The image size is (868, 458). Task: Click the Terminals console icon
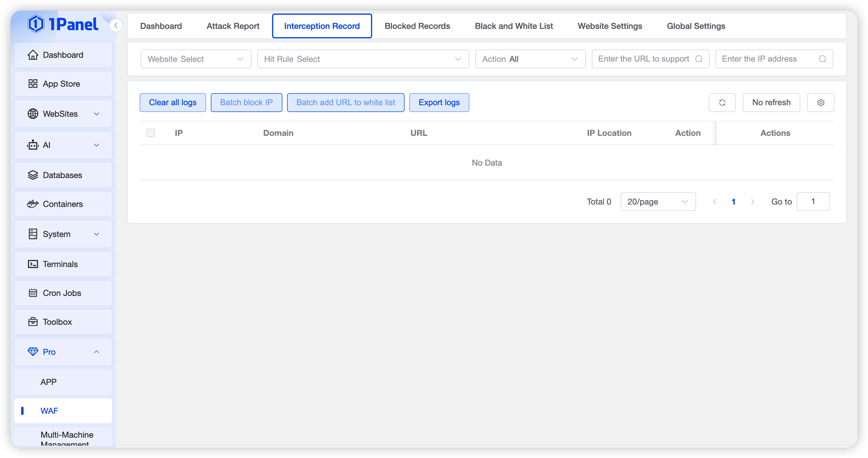click(x=33, y=264)
